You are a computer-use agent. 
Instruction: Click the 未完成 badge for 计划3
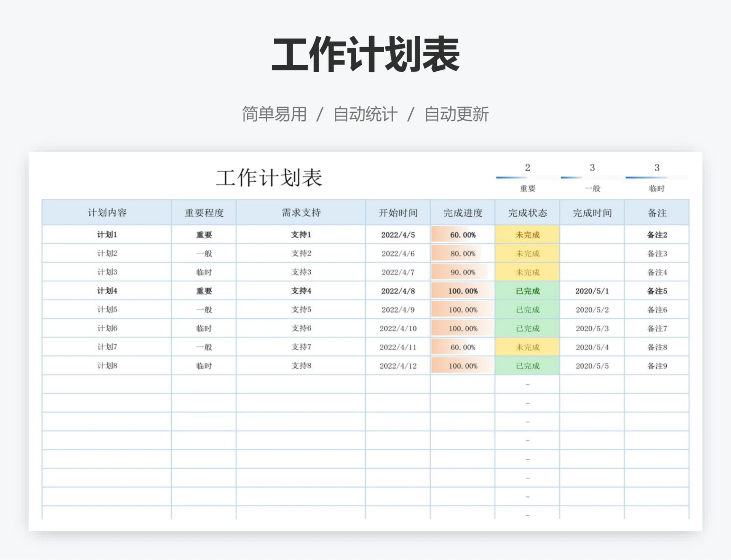527,272
